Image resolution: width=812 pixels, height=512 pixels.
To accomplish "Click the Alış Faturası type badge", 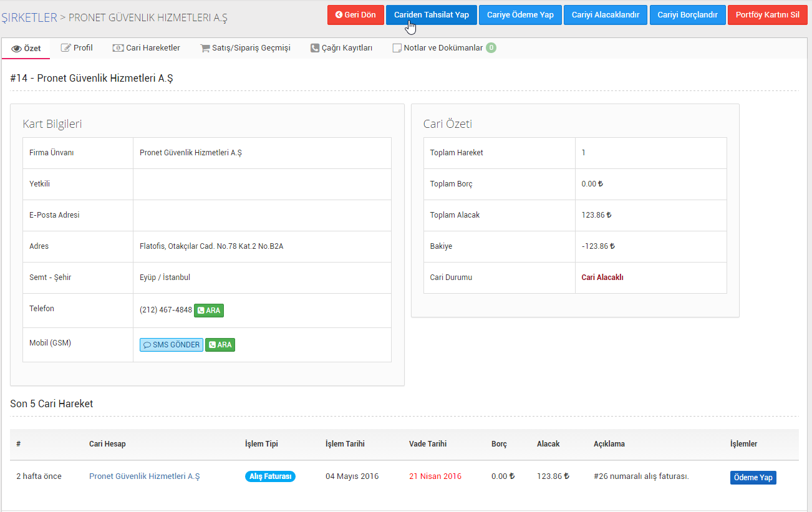I will click(270, 476).
